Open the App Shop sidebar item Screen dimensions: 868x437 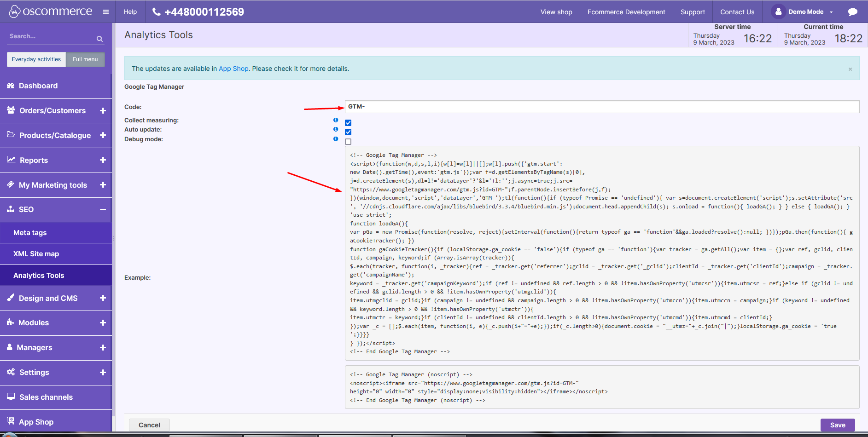[x=56, y=422]
